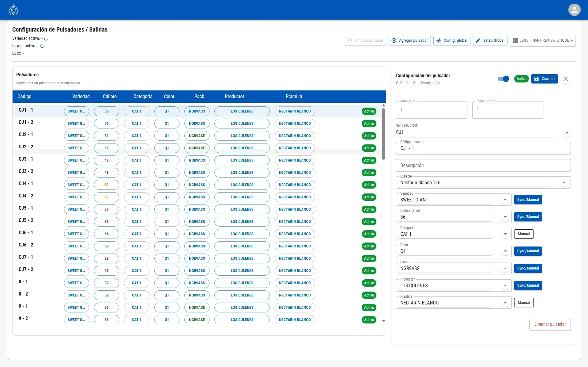Click the Seteo Global button
Screen dimensions: 588x367
coord(490,40)
